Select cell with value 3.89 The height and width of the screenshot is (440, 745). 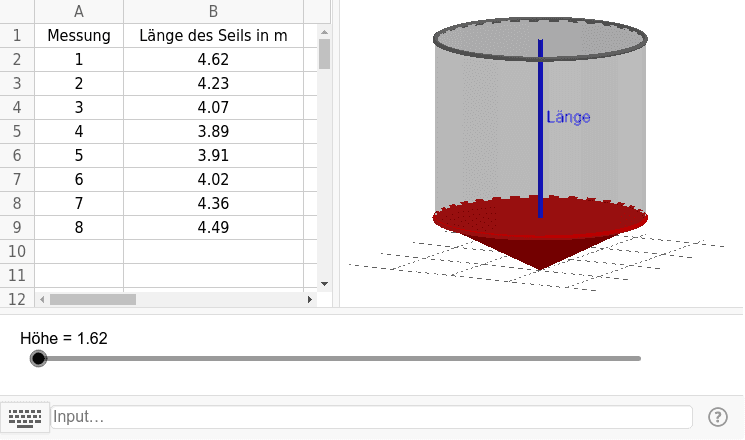point(213,131)
